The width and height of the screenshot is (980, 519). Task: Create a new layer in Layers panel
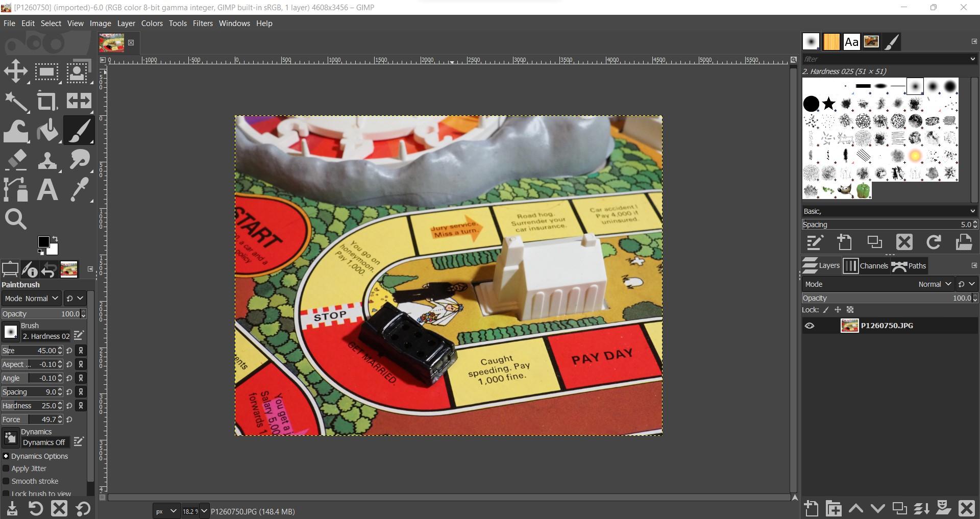pyautogui.click(x=811, y=508)
